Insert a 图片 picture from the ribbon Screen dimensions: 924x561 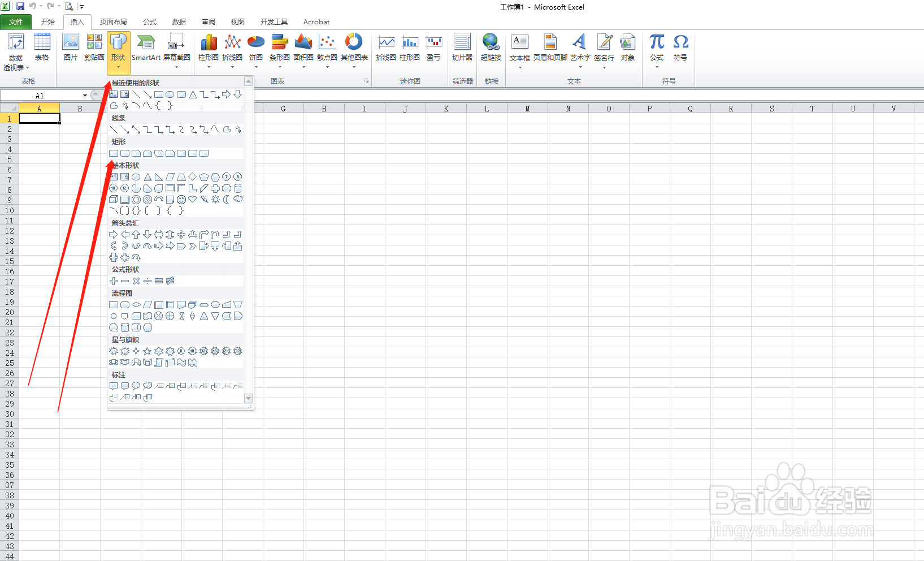(x=71, y=48)
